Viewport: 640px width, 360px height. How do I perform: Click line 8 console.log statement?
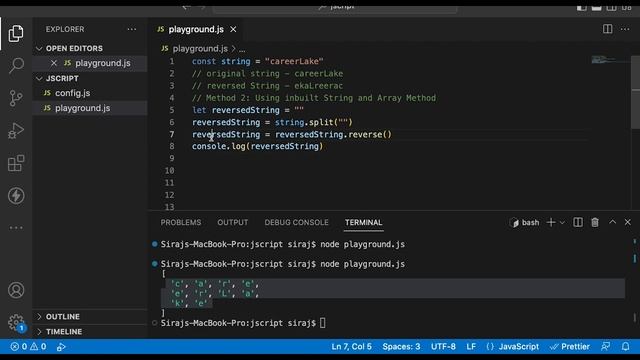[258, 146]
